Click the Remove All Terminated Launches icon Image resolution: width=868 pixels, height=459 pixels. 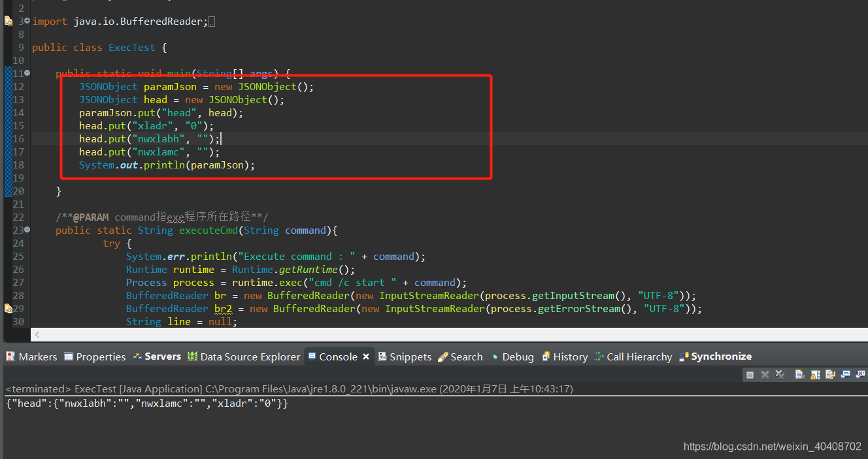click(x=780, y=373)
